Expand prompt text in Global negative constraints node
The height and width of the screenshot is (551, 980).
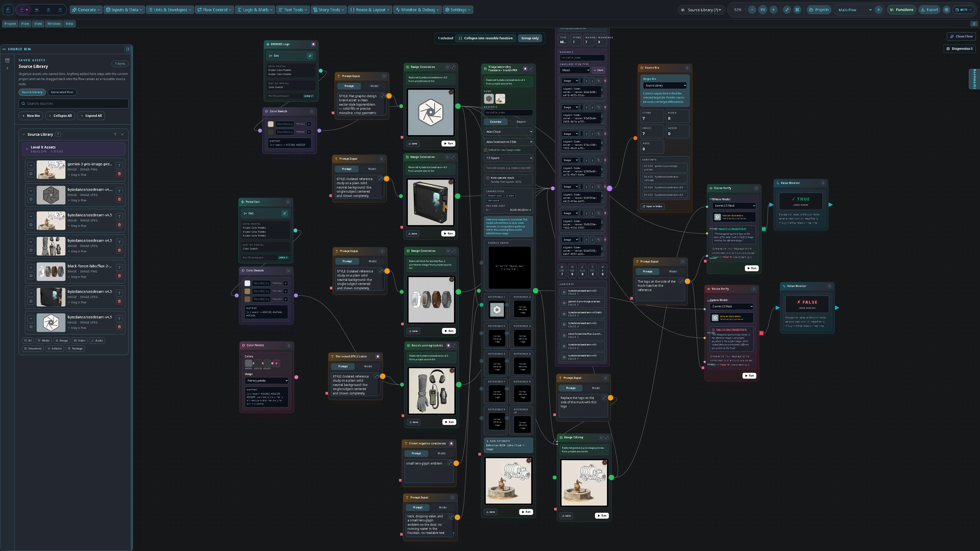pos(450,463)
